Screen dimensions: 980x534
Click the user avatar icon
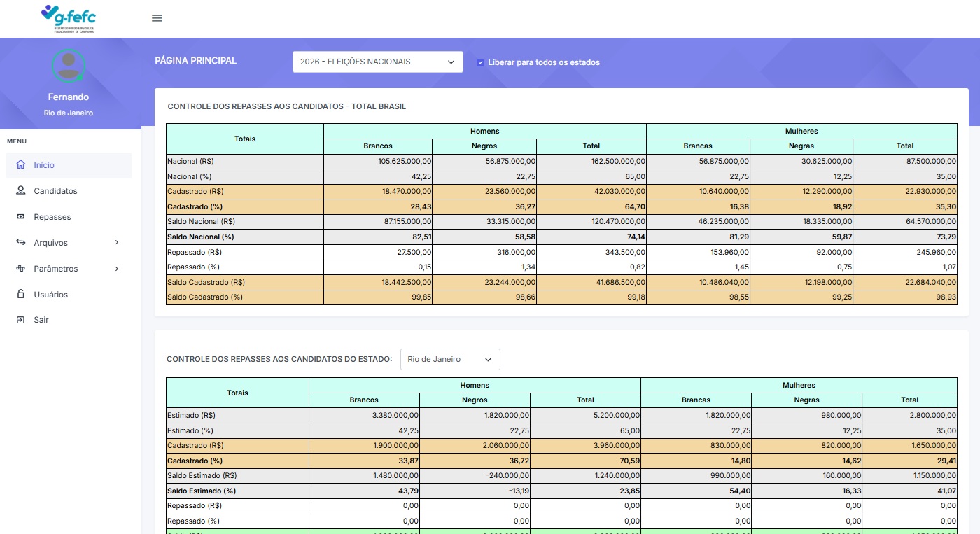[69, 66]
